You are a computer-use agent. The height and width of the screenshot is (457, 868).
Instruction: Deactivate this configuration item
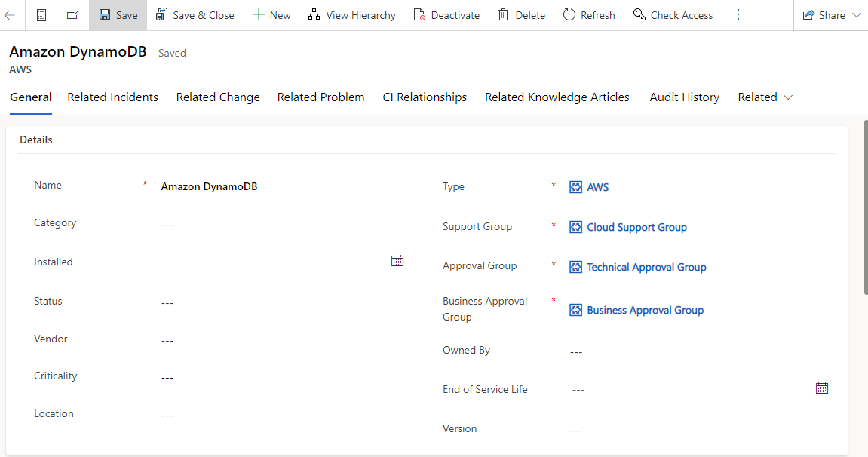[x=446, y=15]
